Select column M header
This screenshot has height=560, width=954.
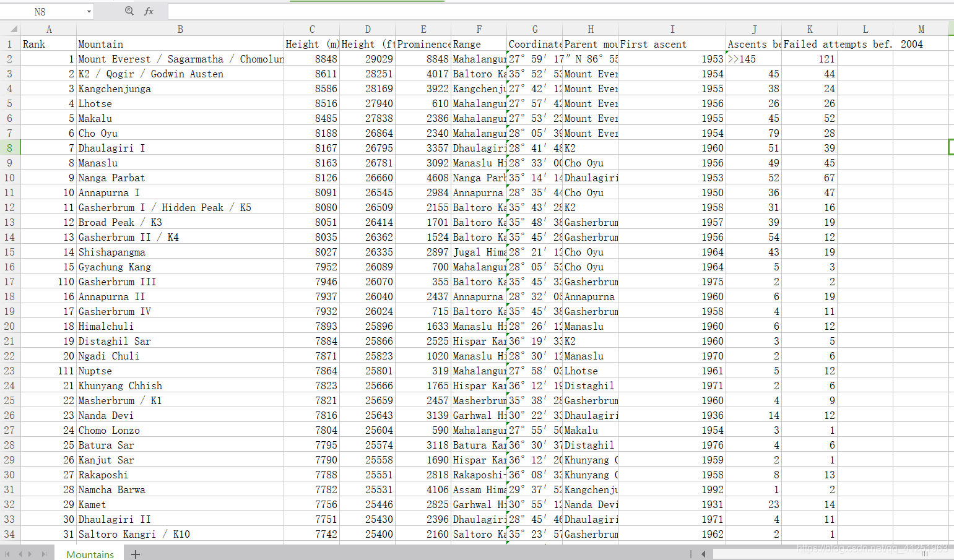pos(921,29)
